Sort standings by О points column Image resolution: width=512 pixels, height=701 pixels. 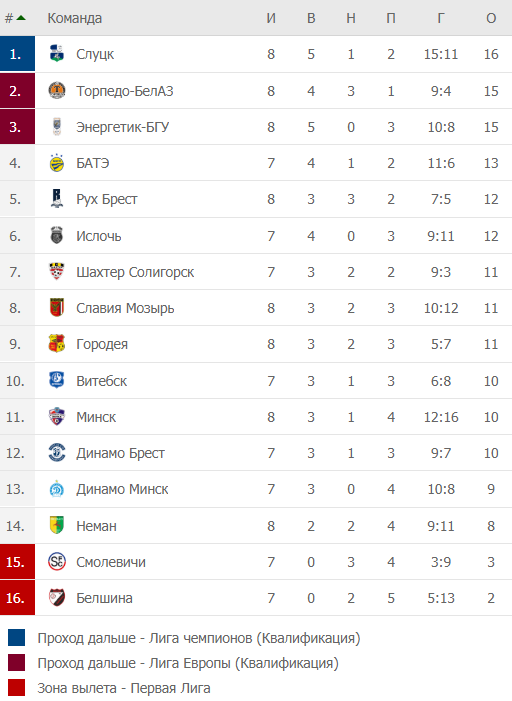(491, 18)
